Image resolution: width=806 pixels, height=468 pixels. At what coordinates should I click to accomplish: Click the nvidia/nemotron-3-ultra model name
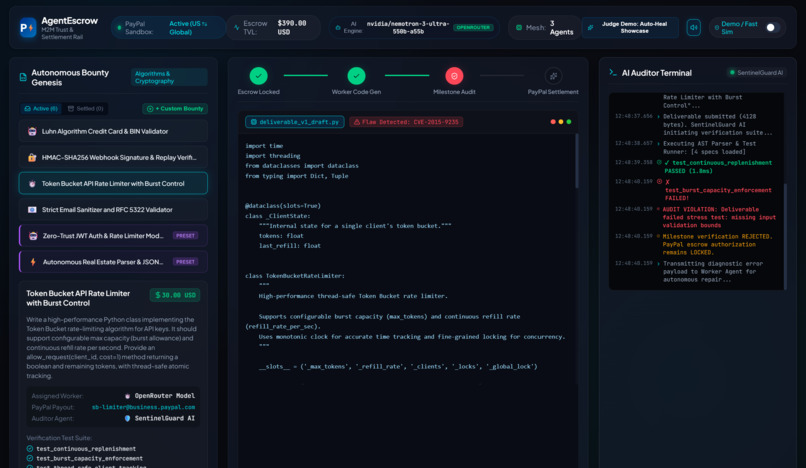coord(408,27)
